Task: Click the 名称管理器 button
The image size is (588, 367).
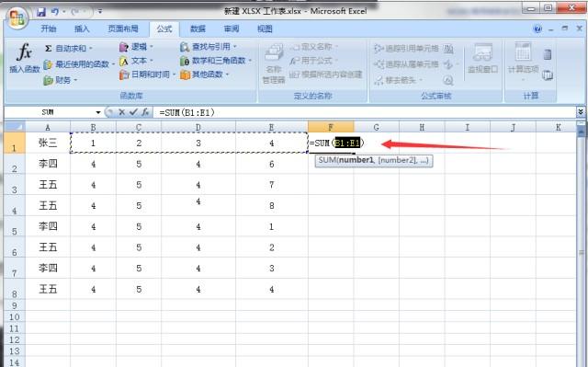Action: pos(274,63)
